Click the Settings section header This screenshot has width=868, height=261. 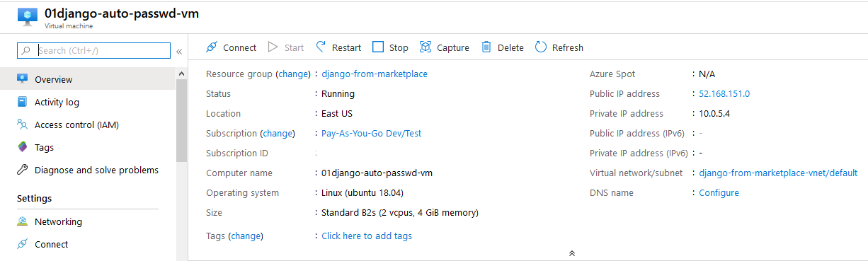pos(34,198)
